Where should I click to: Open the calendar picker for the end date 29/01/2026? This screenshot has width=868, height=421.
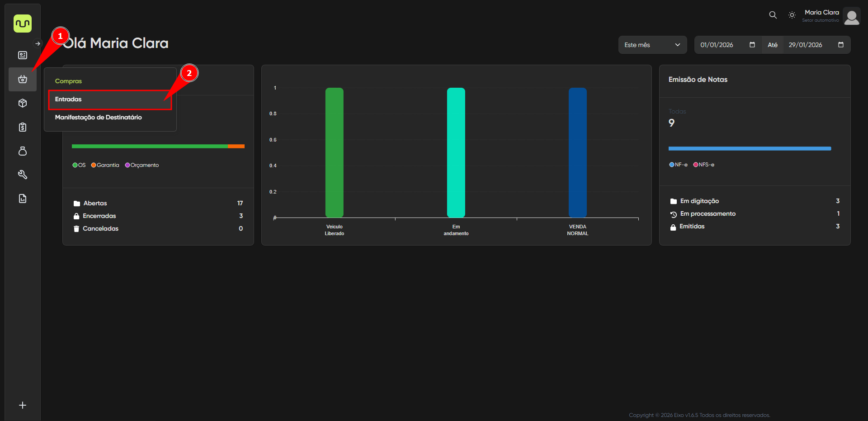pyautogui.click(x=840, y=45)
